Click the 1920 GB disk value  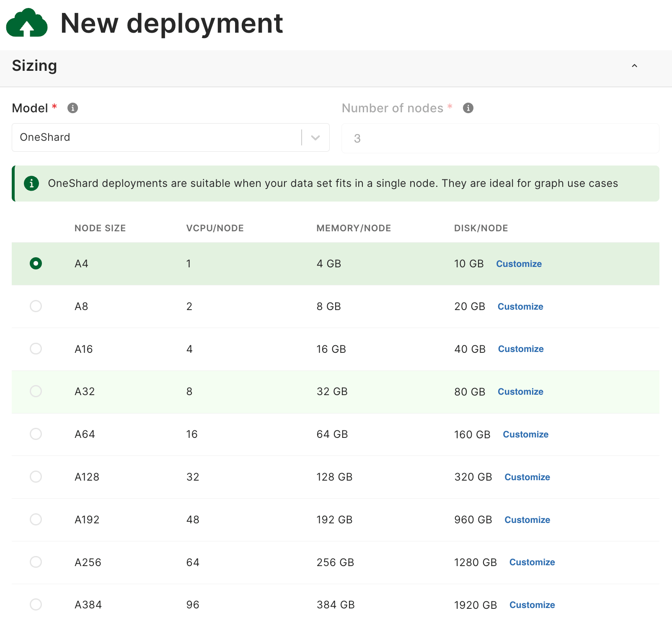click(476, 605)
